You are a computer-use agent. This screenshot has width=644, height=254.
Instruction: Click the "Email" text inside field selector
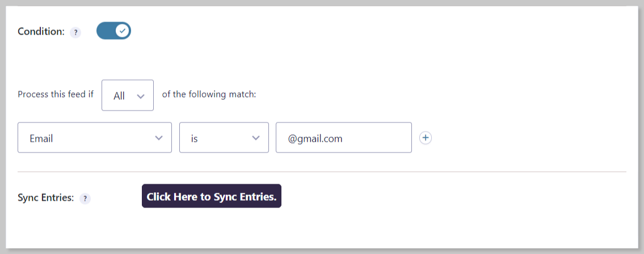pos(41,139)
